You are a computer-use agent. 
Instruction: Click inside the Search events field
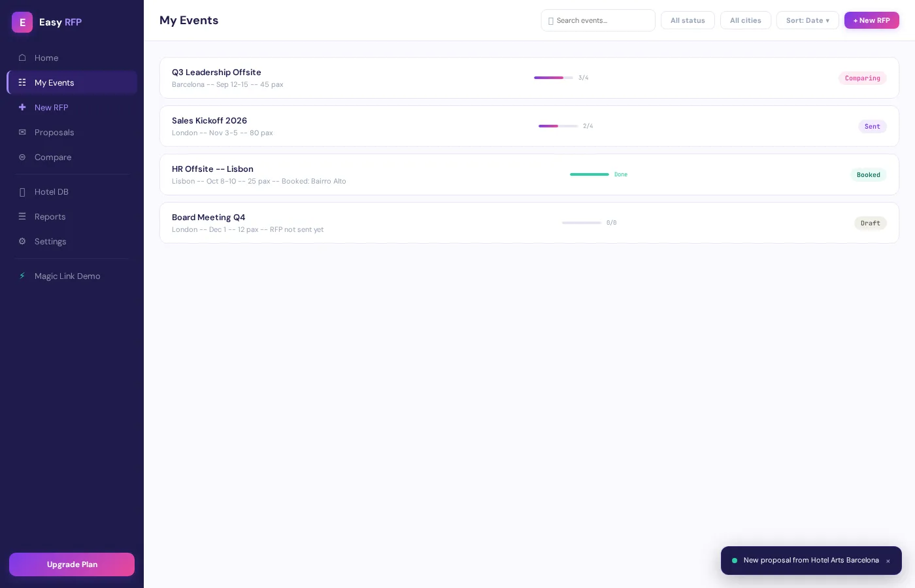click(x=598, y=20)
